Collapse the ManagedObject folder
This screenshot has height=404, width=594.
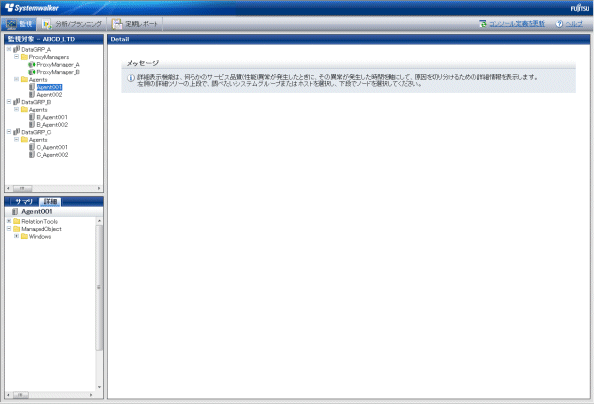coord(9,229)
